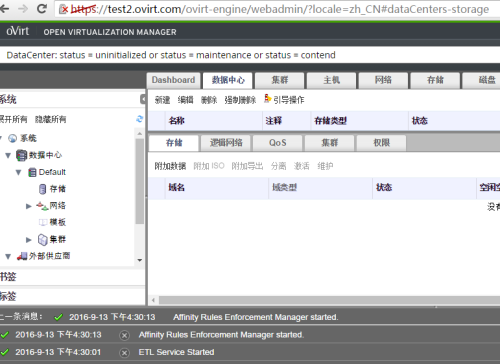
Task: Select the 模板 templates tree item
Action: pos(58,222)
